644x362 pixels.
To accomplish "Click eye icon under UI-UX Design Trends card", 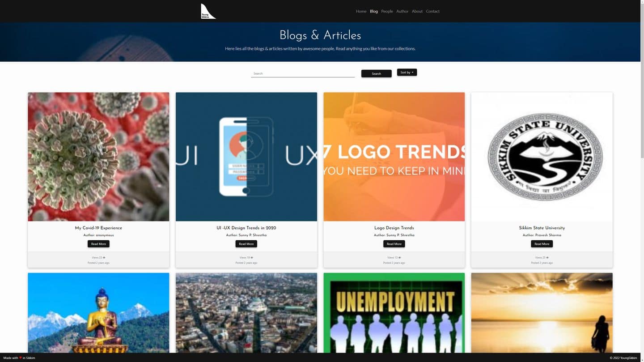I will click(x=252, y=258).
